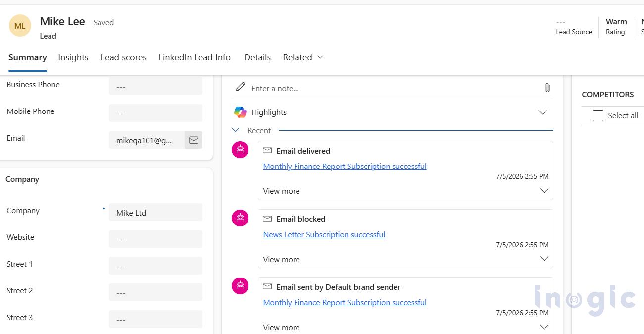Viewport: 644px width, 334px height.
Task: Click View more in Email blocked card
Action: (x=281, y=260)
